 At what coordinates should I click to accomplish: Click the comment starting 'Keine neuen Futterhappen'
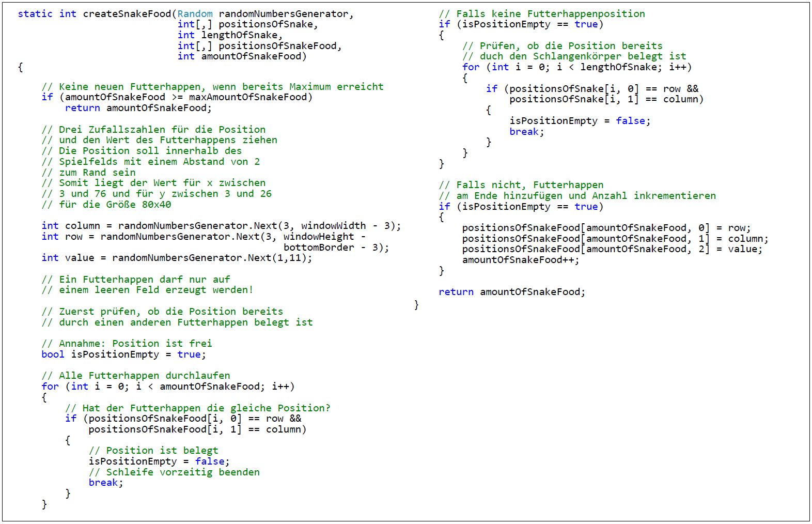point(212,87)
